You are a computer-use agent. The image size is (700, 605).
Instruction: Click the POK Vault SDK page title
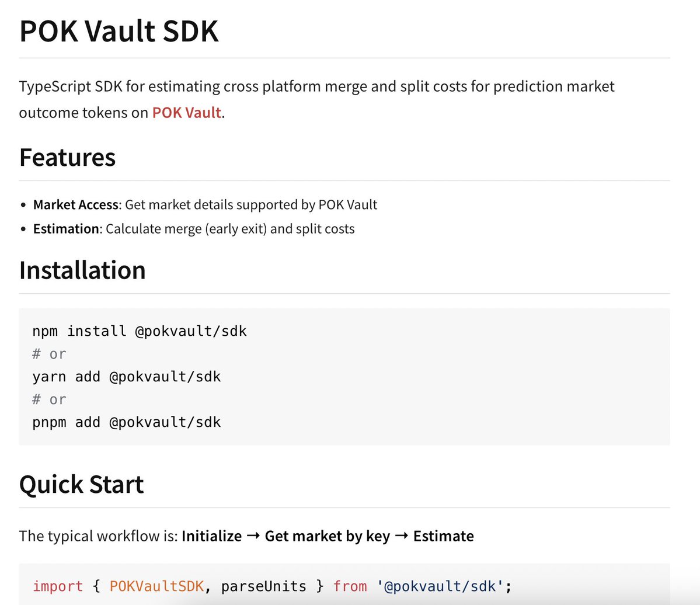tap(119, 32)
